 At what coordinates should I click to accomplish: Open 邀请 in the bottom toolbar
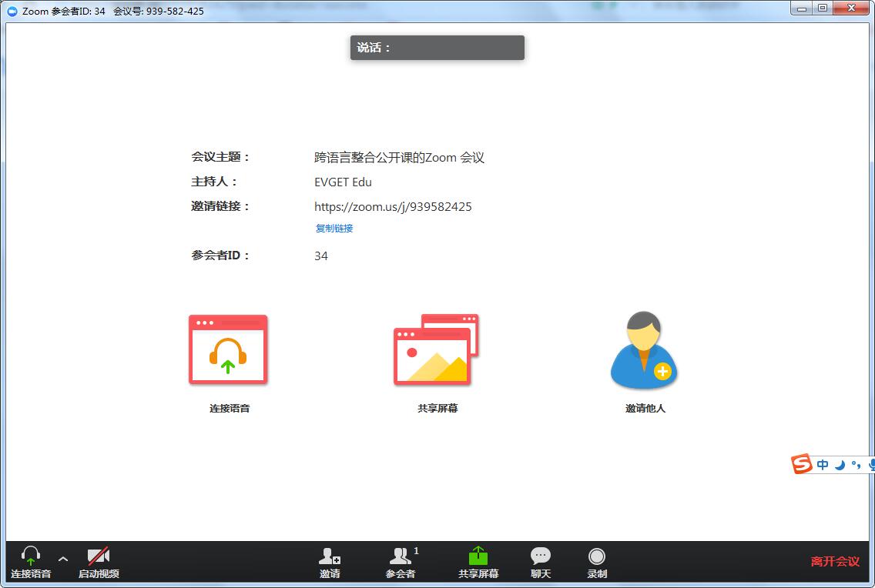point(330,563)
